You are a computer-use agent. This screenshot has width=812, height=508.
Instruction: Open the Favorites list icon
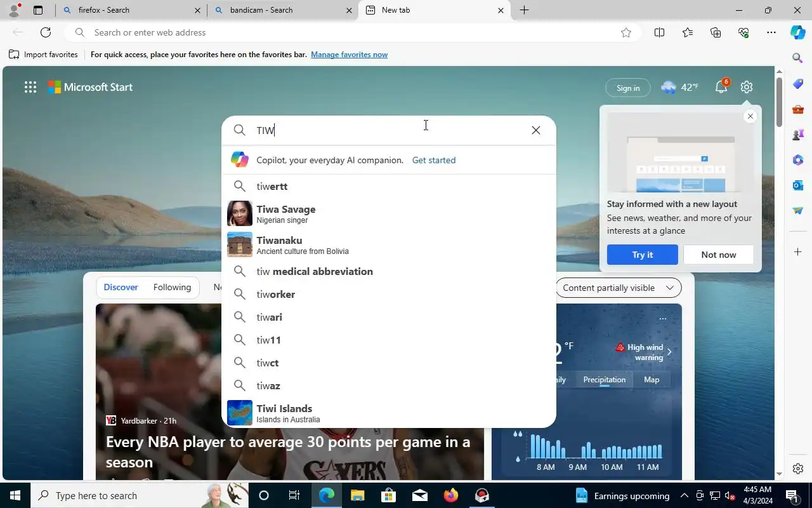(688, 32)
